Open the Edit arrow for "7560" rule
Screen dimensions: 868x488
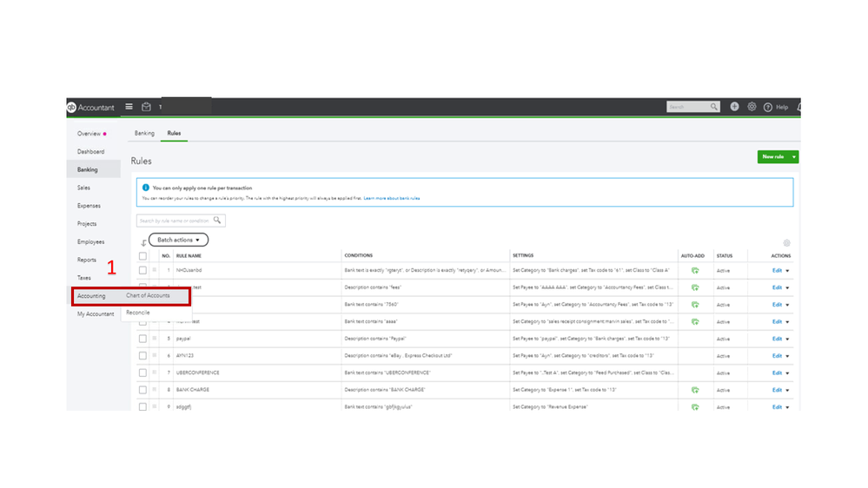(787, 306)
